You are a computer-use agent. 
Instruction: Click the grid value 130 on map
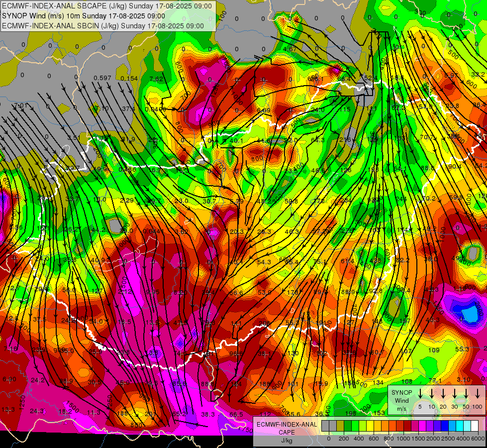click(x=293, y=353)
